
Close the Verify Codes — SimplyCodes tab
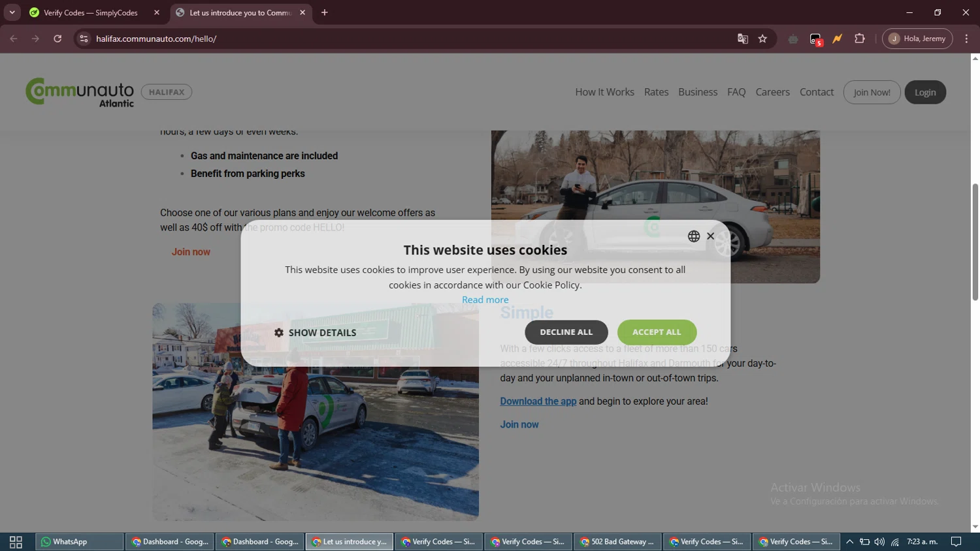pyautogui.click(x=157, y=12)
